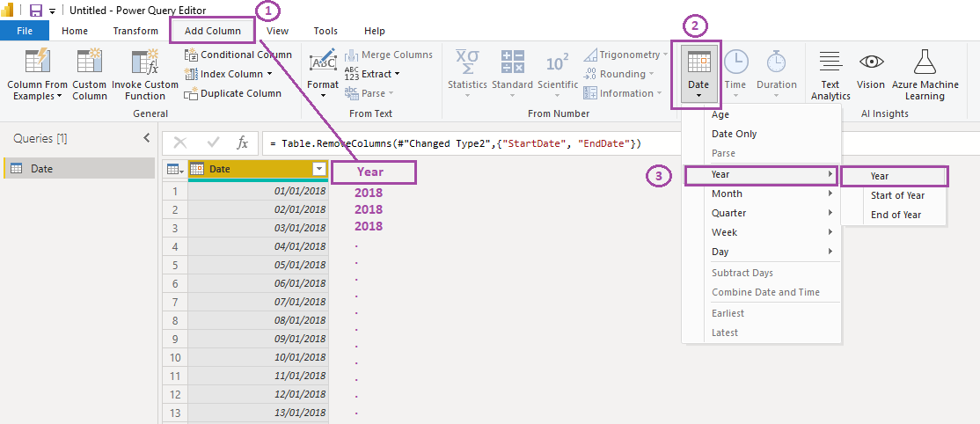Click the Date column data type icon
Viewport: 980px width, 424px height.
tap(197, 169)
